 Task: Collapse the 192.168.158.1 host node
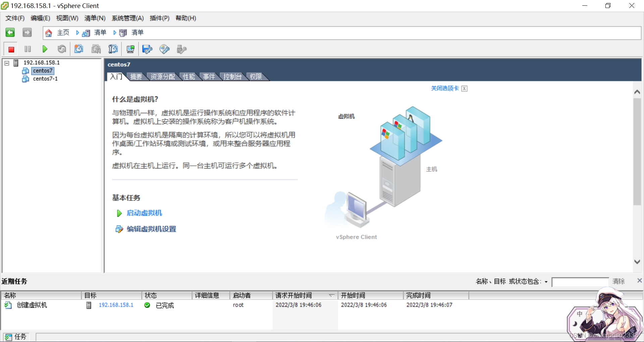[x=6, y=63]
